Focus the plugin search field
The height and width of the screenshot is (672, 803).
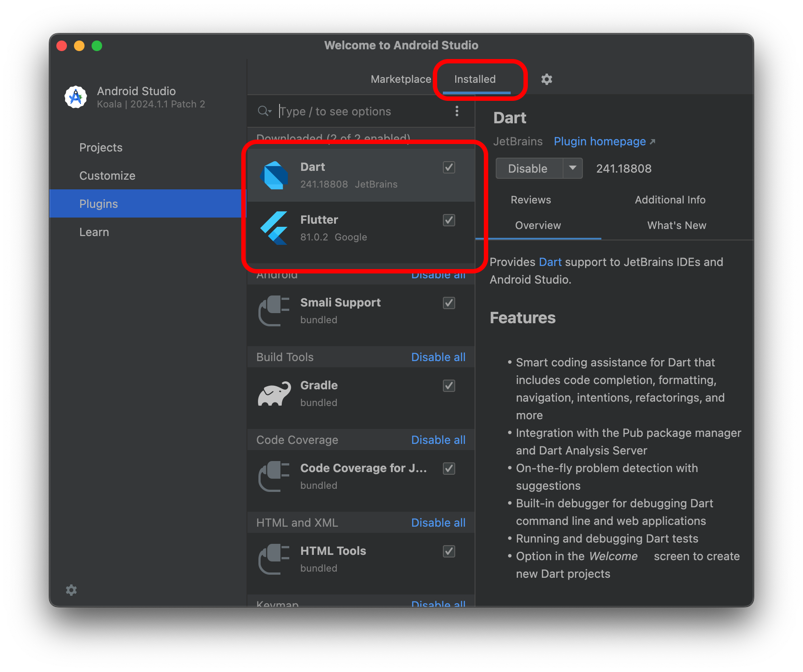coord(361,111)
